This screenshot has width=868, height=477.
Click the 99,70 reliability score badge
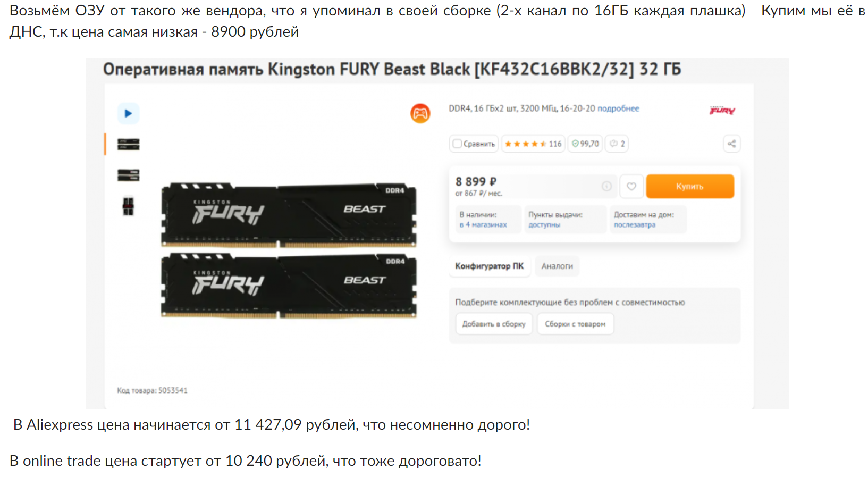coord(585,144)
